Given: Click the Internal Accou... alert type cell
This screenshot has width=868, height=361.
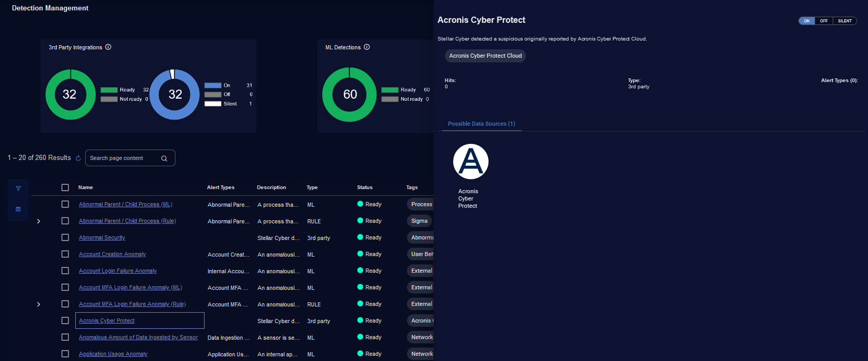Looking at the screenshot, I should tap(228, 271).
